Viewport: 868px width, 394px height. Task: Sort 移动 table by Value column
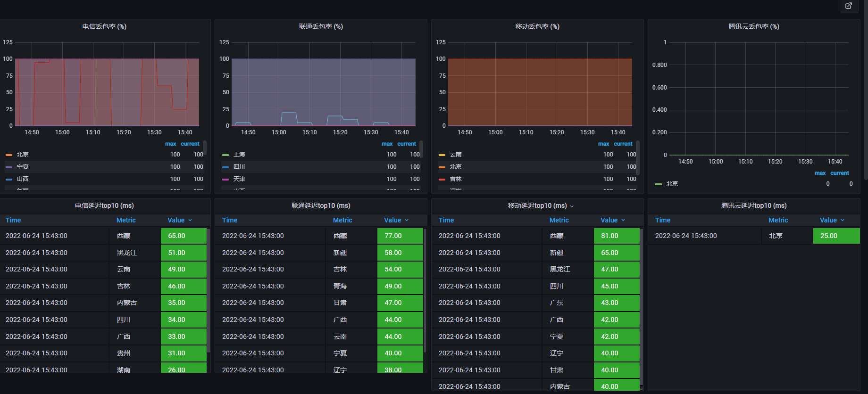(x=613, y=220)
